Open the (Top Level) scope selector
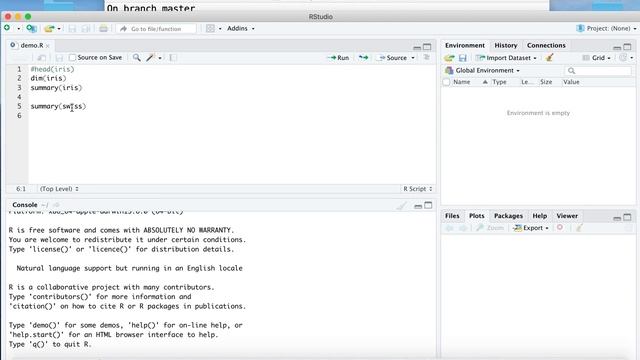Screen dimensions: 640x360 click(x=59, y=189)
